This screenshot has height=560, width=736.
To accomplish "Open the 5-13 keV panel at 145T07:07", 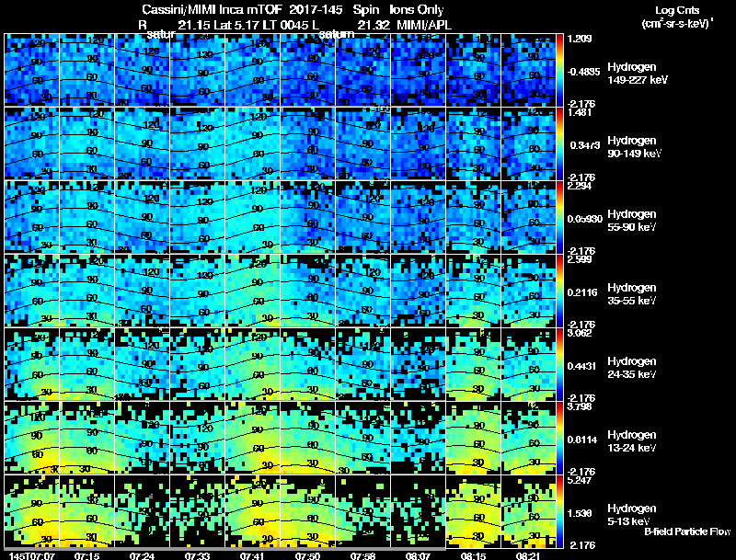I will (32, 511).
